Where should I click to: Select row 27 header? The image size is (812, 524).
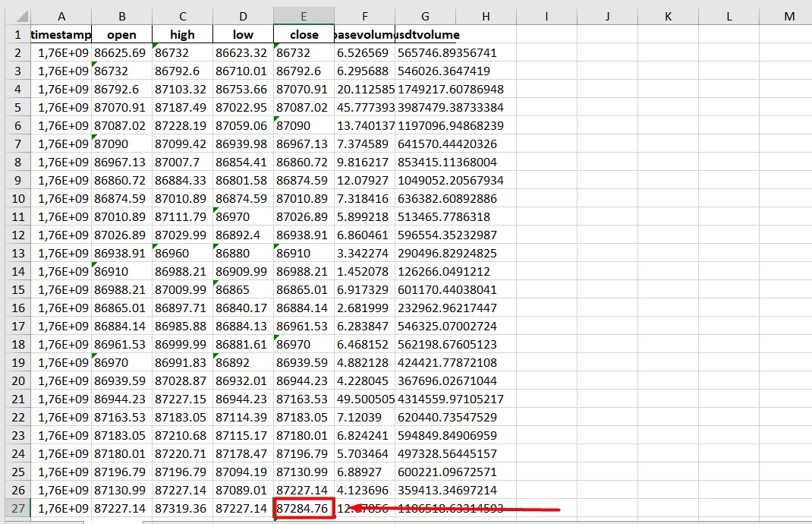point(15,508)
